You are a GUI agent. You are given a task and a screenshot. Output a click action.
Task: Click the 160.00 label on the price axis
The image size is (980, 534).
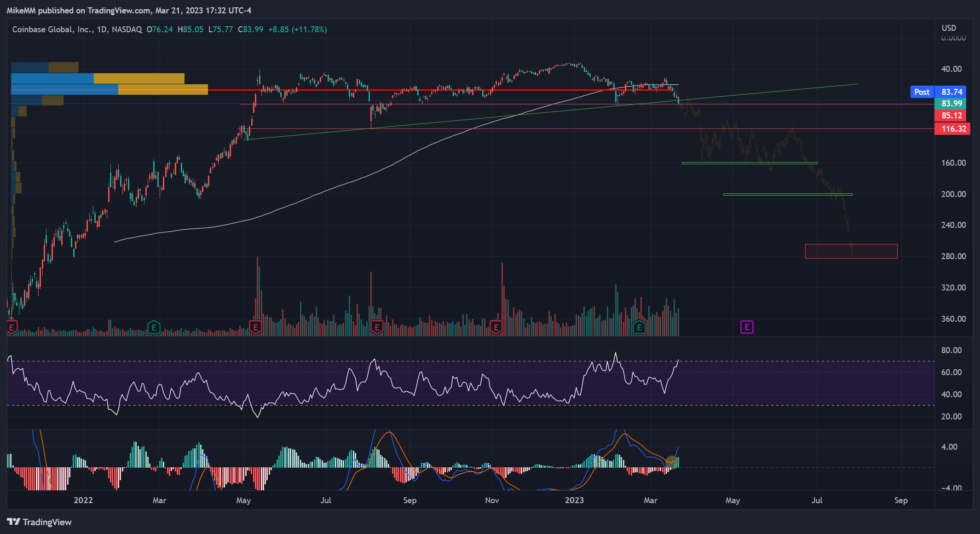[953, 163]
